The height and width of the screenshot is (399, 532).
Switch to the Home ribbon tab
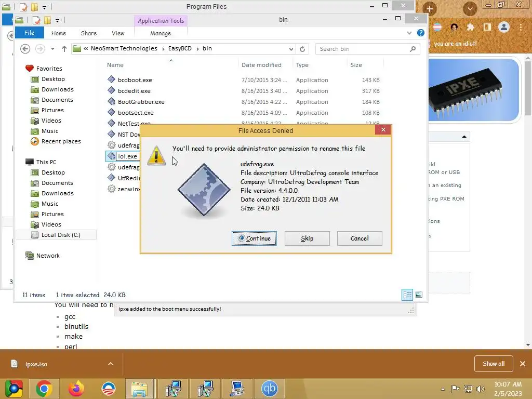(x=59, y=33)
